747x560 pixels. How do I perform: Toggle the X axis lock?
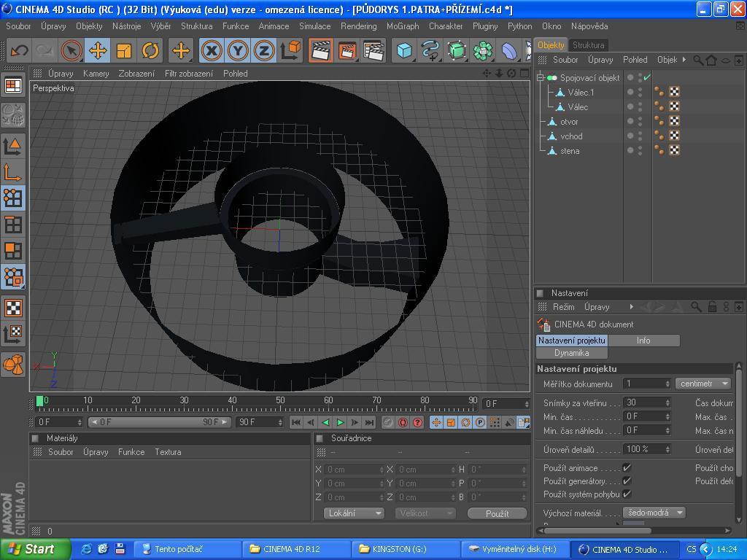(x=212, y=50)
